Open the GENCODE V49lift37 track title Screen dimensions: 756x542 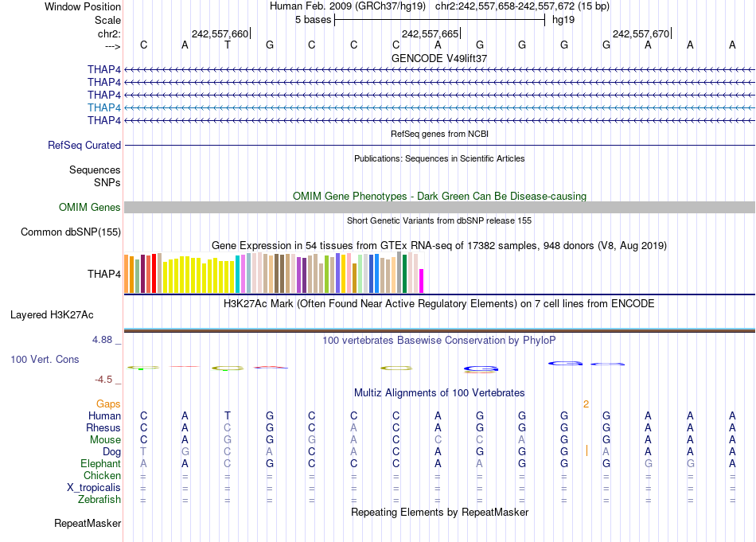coord(439,58)
